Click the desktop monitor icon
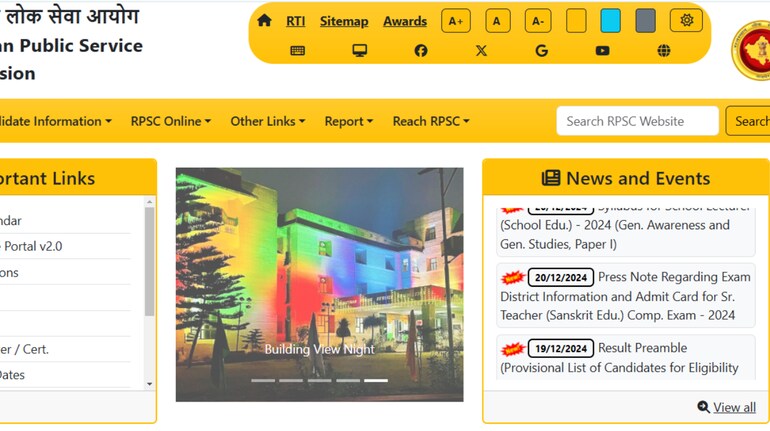This screenshot has width=770, height=431. 359,51
